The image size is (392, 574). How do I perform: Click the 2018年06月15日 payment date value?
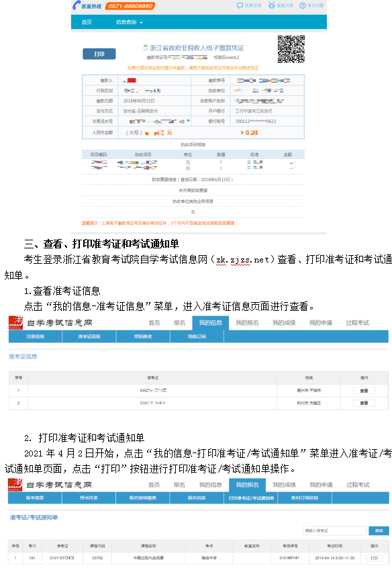139,101
